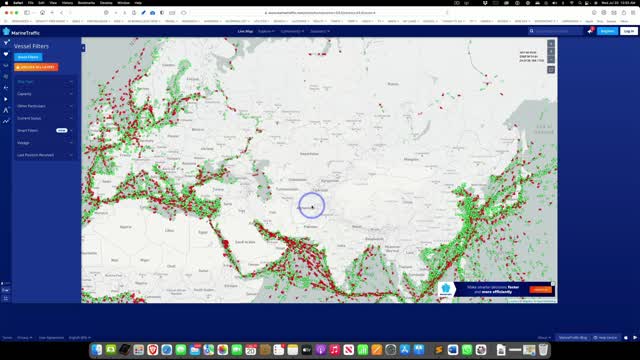Viewport: 640px width, 360px height.
Task: Select the Live Map tab
Action: pyautogui.click(x=245, y=31)
